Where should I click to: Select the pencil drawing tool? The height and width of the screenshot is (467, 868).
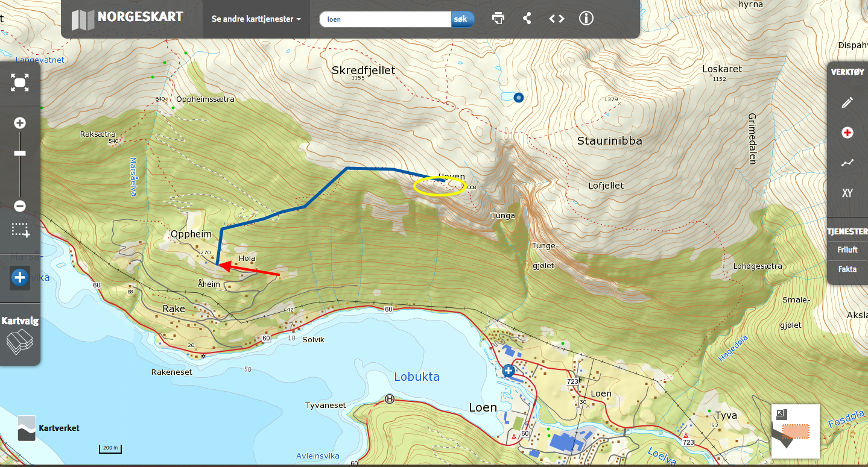847,102
